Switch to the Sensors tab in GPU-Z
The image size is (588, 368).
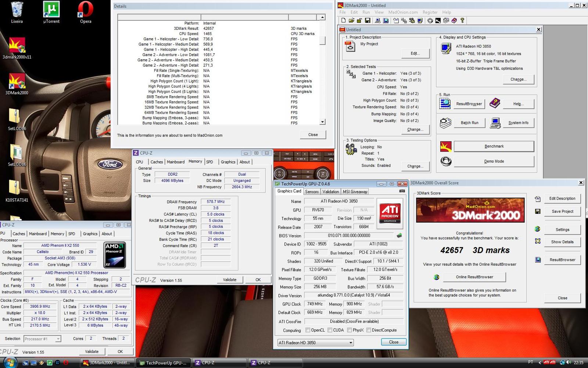click(312, 192)
